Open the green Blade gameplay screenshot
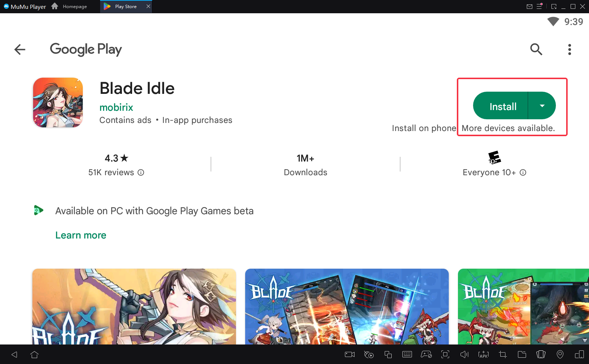 [523, 307]
